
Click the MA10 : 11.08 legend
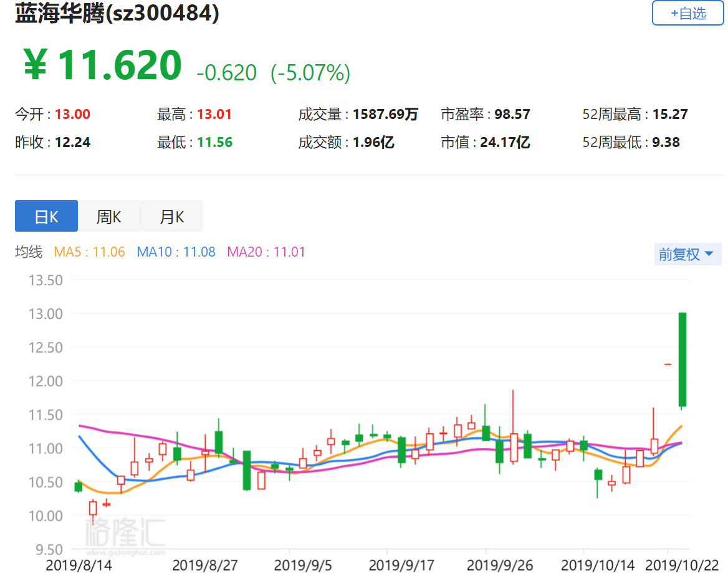(176, 252)
